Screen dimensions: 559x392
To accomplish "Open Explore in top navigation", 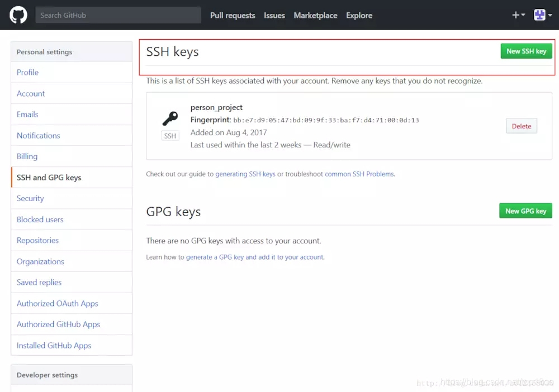I will point(359,15).
